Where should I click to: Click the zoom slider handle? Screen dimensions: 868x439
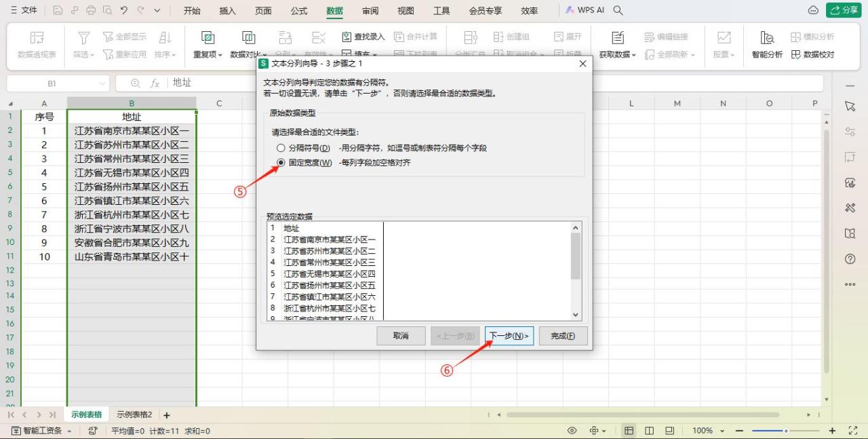[786, 431]
